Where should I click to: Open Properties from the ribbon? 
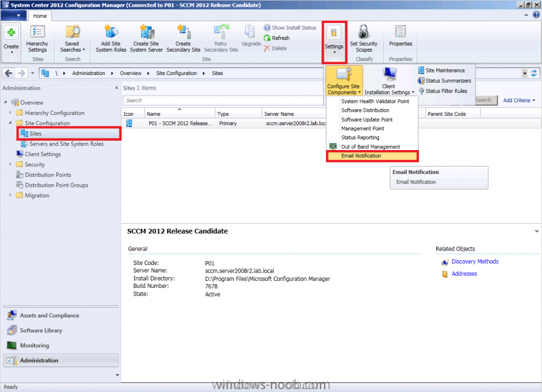400,36
